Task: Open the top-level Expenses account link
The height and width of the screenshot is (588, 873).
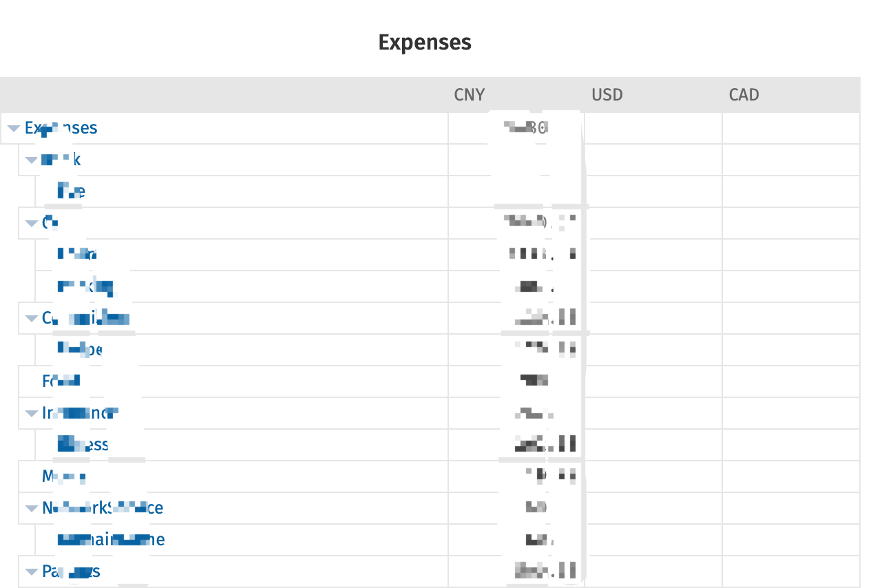Action: (x=61, y=128)
